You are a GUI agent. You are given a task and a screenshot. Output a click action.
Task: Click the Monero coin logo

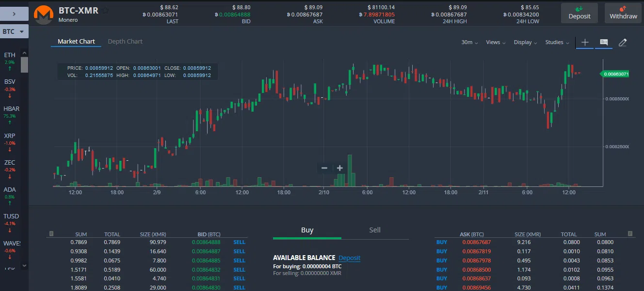click(44, 15)
